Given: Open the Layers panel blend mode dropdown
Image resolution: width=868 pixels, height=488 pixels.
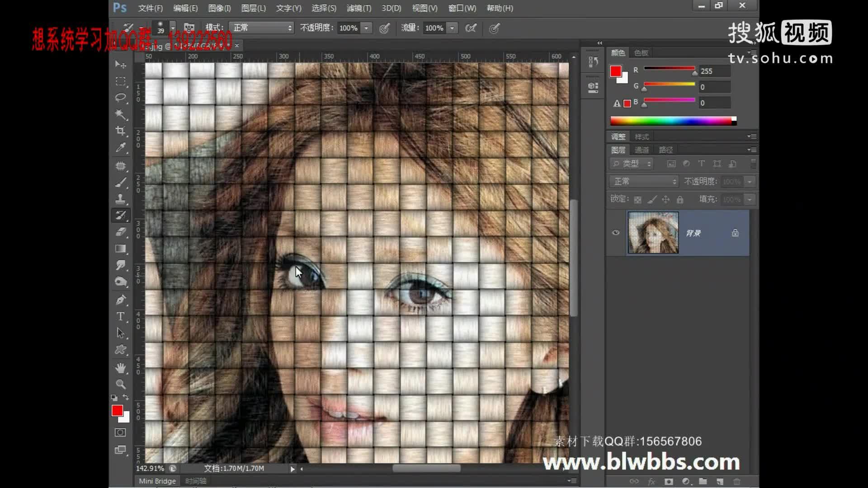Looking at the screenshot, I should tap(643, 181).
